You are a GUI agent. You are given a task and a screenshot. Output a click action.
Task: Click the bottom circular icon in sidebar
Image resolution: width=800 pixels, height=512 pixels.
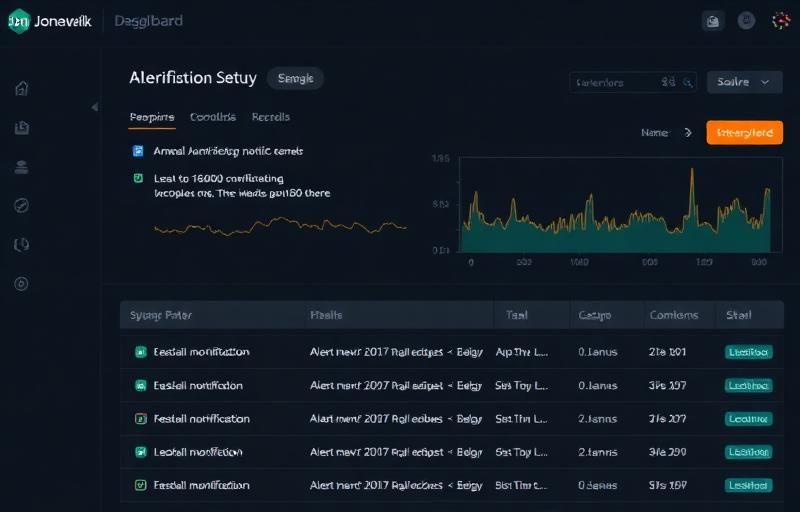pos(22,284)
